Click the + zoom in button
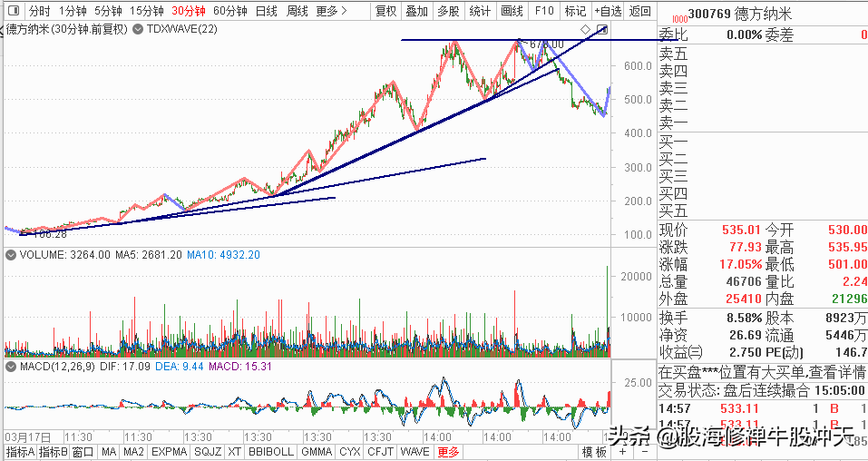This screenshot has height=461, width=868. [x=623, y=452]
